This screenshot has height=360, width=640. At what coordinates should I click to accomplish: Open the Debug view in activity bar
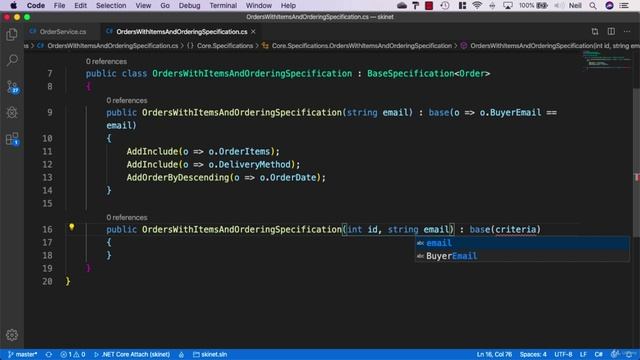(12, 112)
